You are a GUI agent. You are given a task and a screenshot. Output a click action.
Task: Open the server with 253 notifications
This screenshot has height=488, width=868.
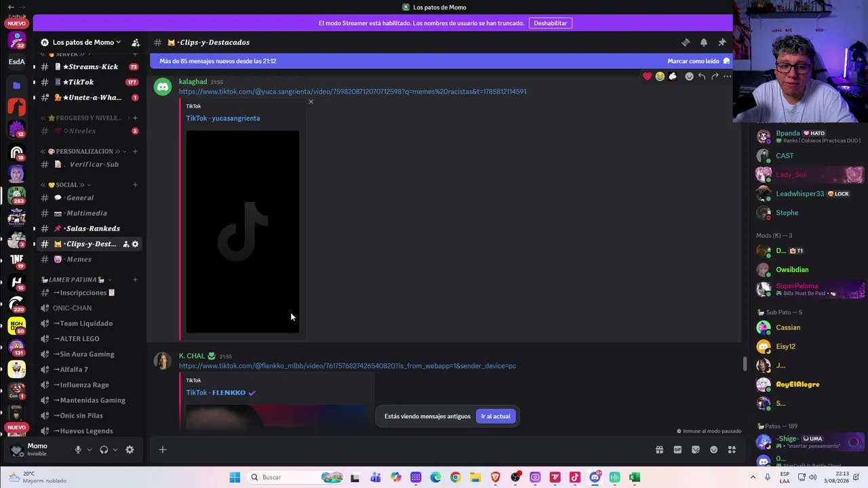pos(17,195)
